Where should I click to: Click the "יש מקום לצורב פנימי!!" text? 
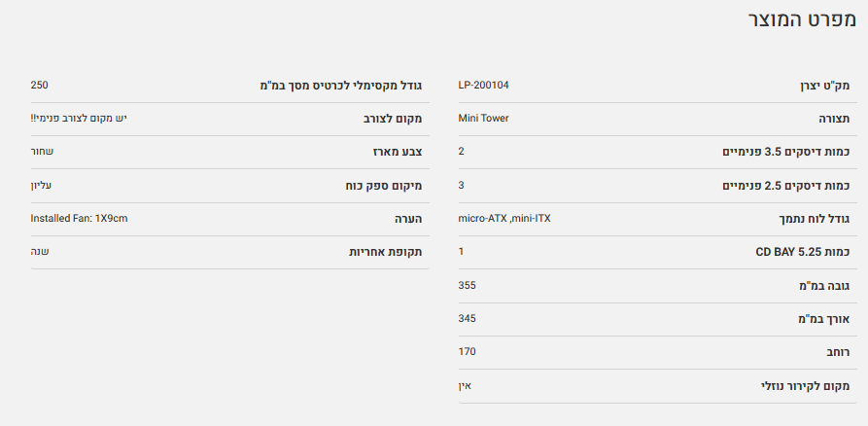click(79, 119)
